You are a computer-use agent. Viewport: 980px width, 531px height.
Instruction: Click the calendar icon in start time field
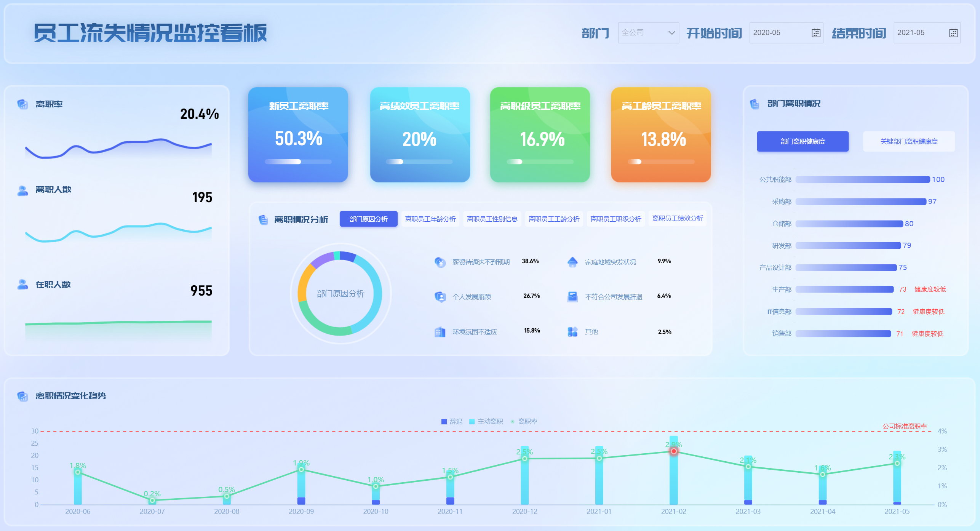(815, 33)
